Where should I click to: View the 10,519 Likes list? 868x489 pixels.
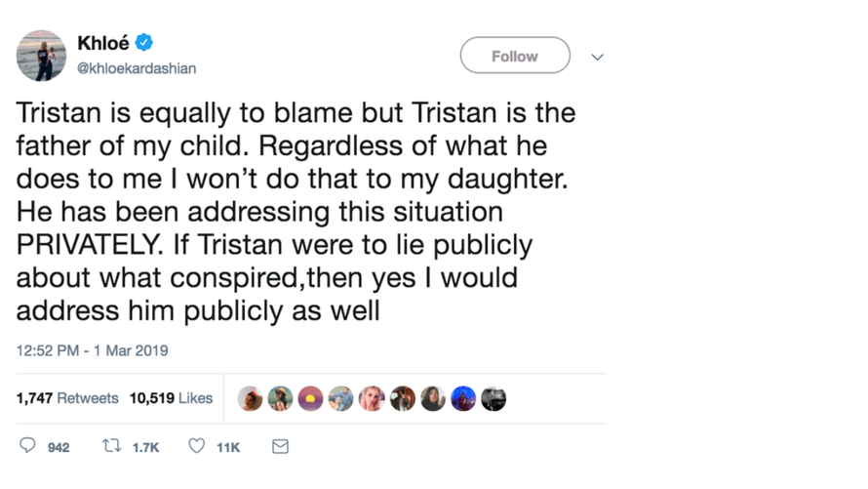click(171, 398)
